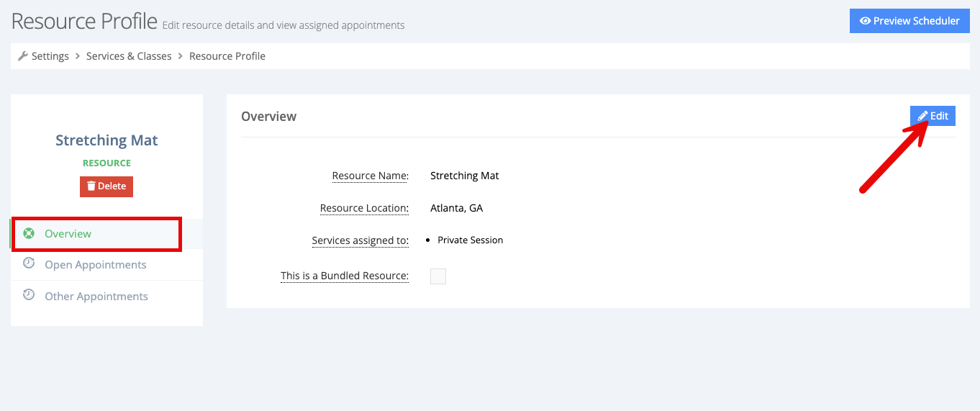980x411 pixels.
Task: Edit the resource overview
Action: tap(933, 116)
